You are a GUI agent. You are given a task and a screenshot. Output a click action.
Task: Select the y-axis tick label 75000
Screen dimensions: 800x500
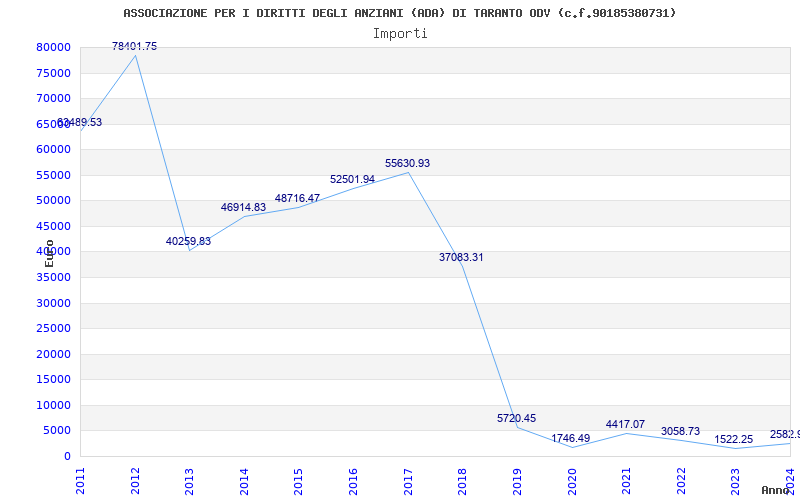[x=53, y=73]
